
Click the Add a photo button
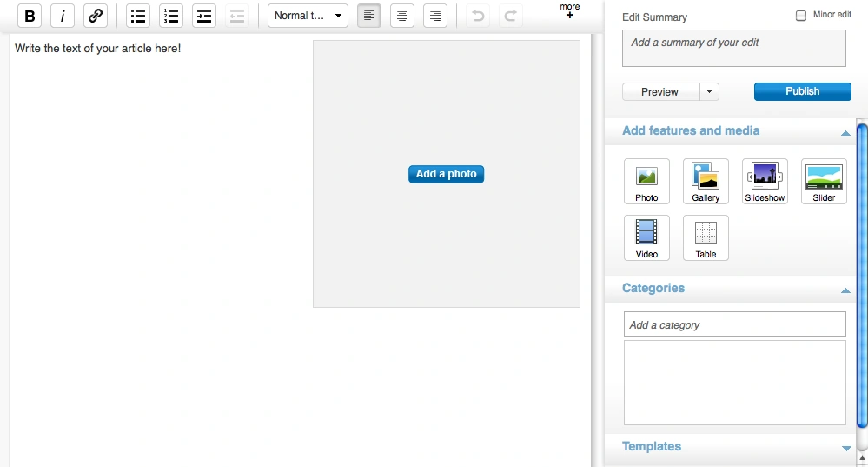446,174
